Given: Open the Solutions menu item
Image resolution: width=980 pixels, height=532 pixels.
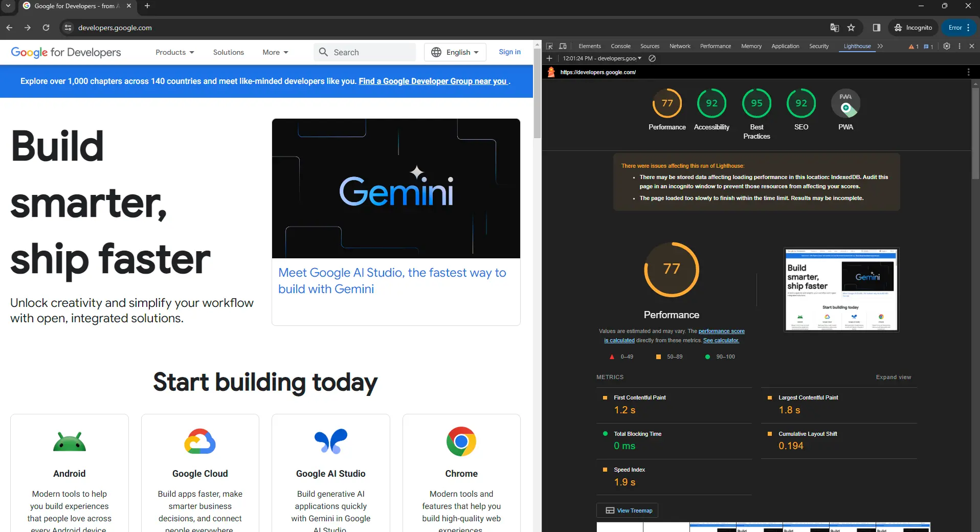Looking at the screenshot, I should click(x=228, y=52).
